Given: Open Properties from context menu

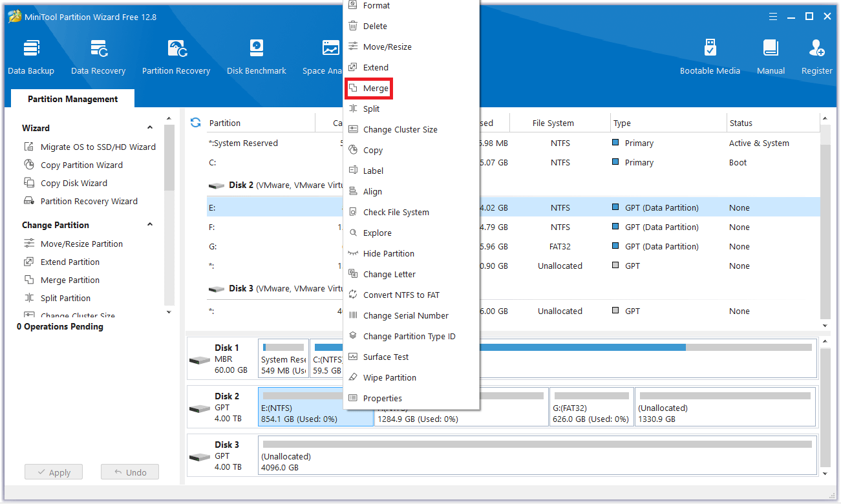Looking at the screenshot, I should tap(411, 398).
